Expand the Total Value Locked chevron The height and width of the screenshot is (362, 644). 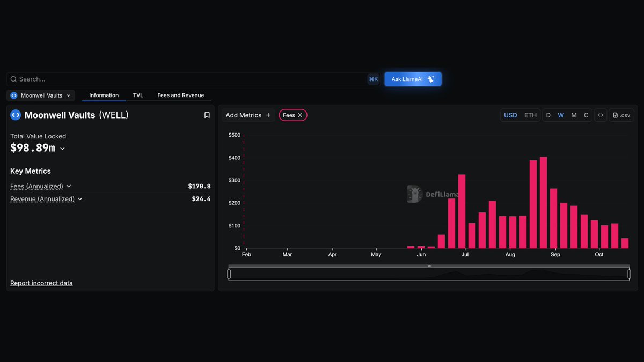point(62,149)
